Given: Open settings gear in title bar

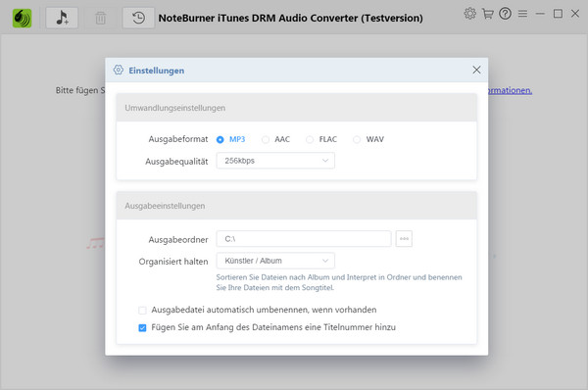Looking at the screenshot, I should point(469,14).
